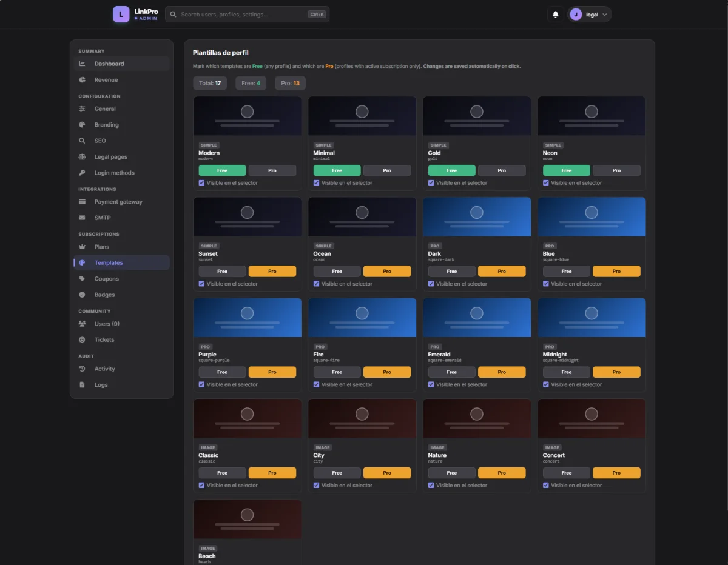Click the square-midnight slug text
The height and width of the screenshot is (565, 728).
pyautogui.click(x=561, y=361)
